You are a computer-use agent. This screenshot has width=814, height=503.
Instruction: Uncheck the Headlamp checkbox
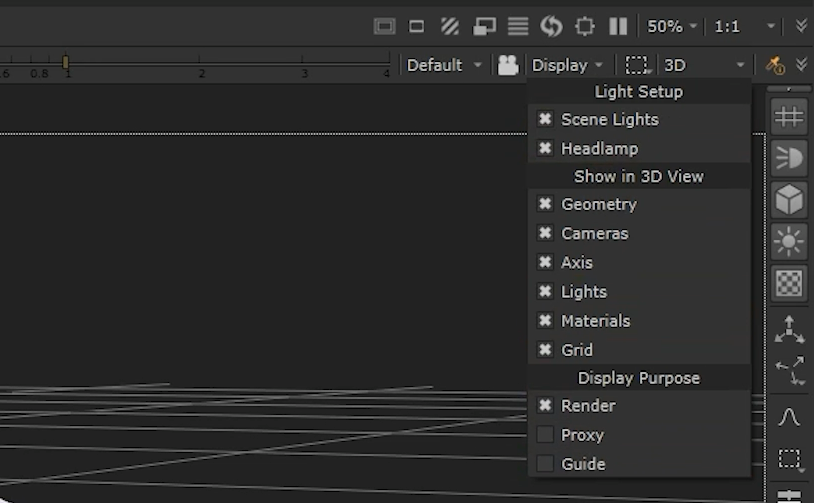545,148
